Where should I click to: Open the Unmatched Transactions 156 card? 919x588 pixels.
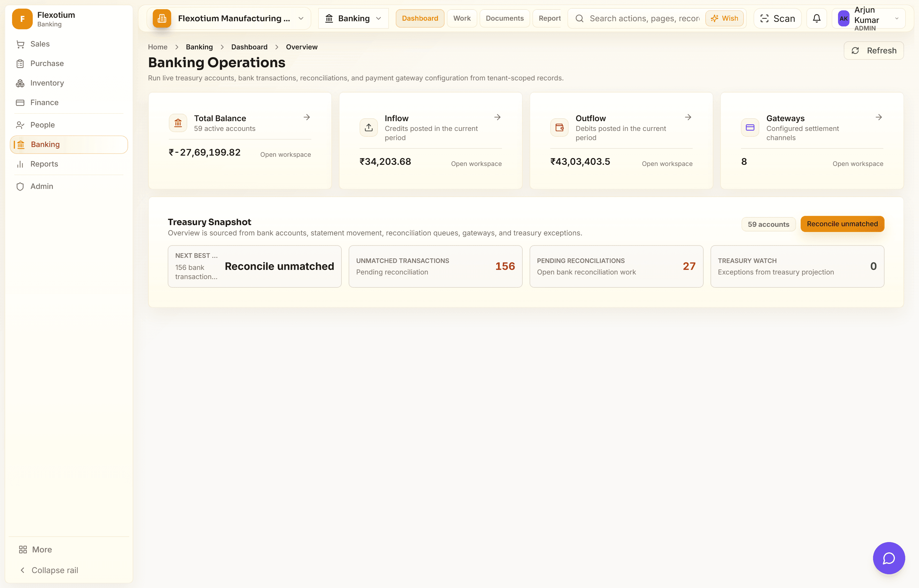(x=435, y=266)
